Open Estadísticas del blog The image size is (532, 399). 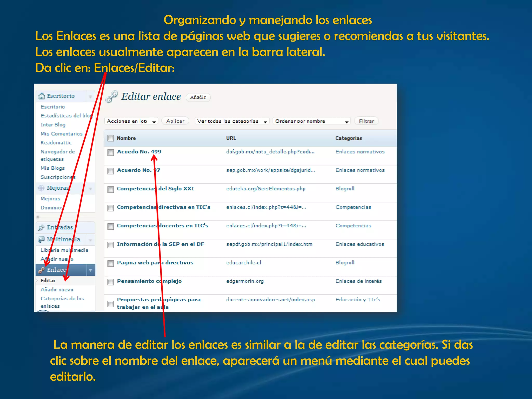pyautogui.click(x=66, y=116)
